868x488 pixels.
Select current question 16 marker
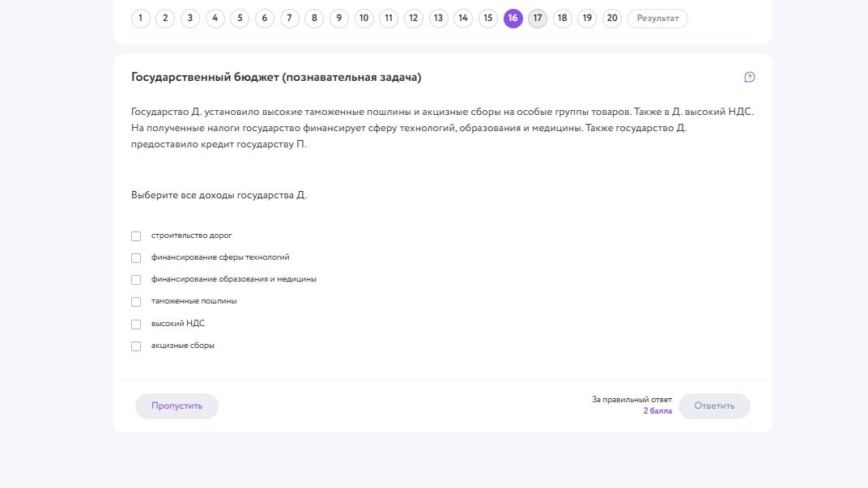(513, 19)
